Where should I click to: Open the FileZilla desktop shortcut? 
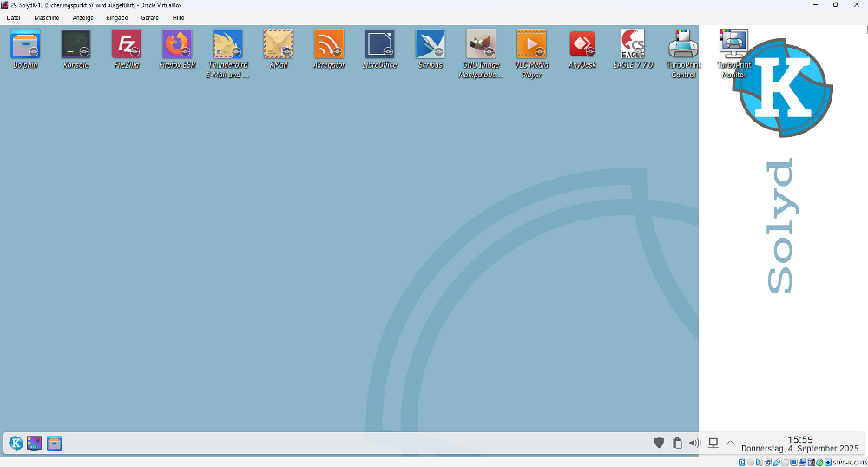point(127,44)
